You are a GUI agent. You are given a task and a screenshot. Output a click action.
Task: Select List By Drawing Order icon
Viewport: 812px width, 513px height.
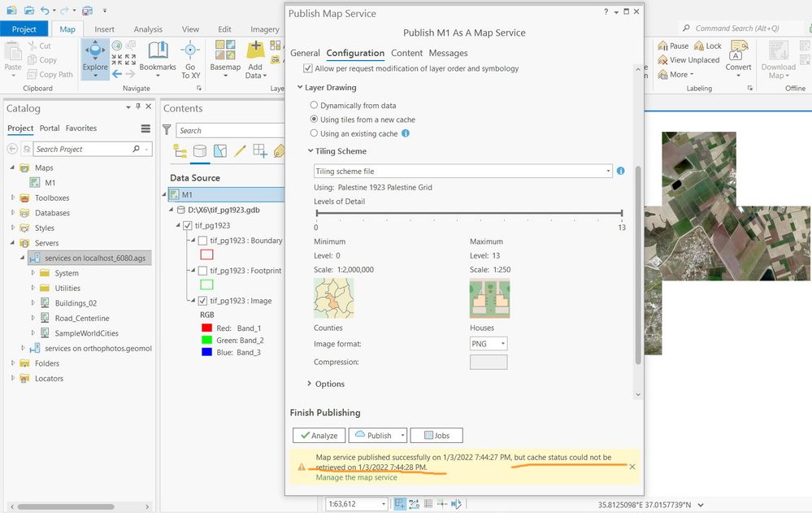tap(180, 150)
